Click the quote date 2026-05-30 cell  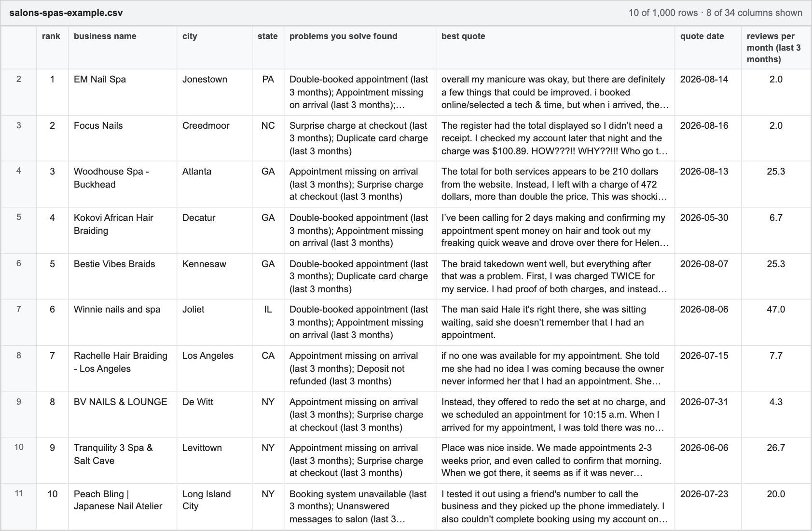click(708, 231)
